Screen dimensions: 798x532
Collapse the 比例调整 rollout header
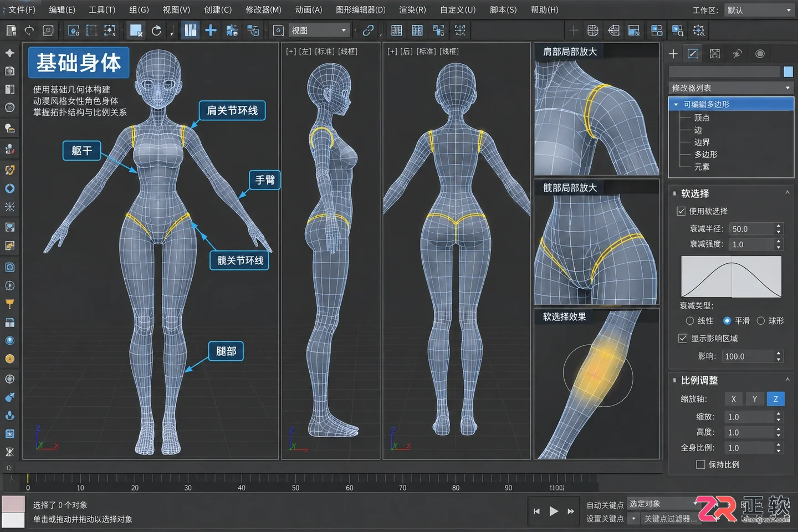731,380
